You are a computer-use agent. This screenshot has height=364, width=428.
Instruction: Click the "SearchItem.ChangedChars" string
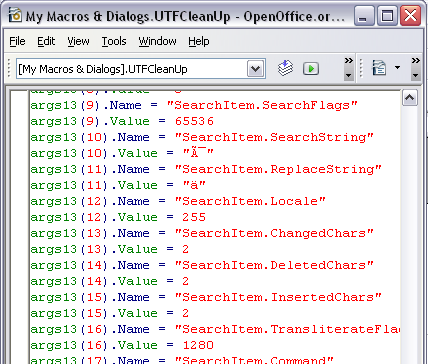click(274, 233)
